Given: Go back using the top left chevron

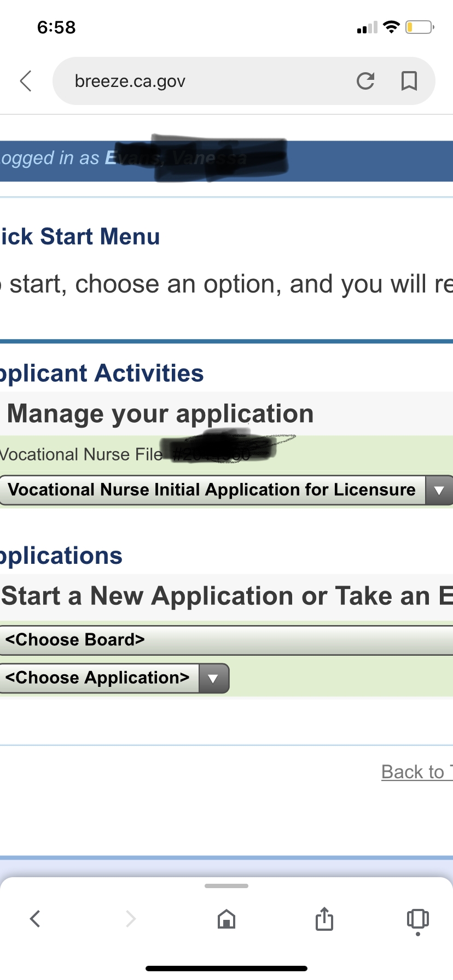Looking at the screenshot, I should (26, 81).
